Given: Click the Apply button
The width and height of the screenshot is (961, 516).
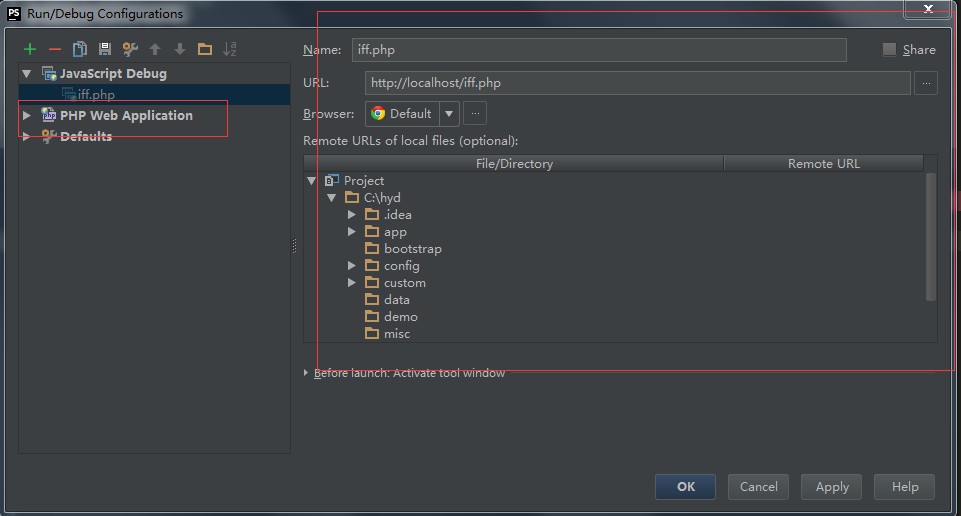Looking at the screenshot, I should click(x=832, y=487).
